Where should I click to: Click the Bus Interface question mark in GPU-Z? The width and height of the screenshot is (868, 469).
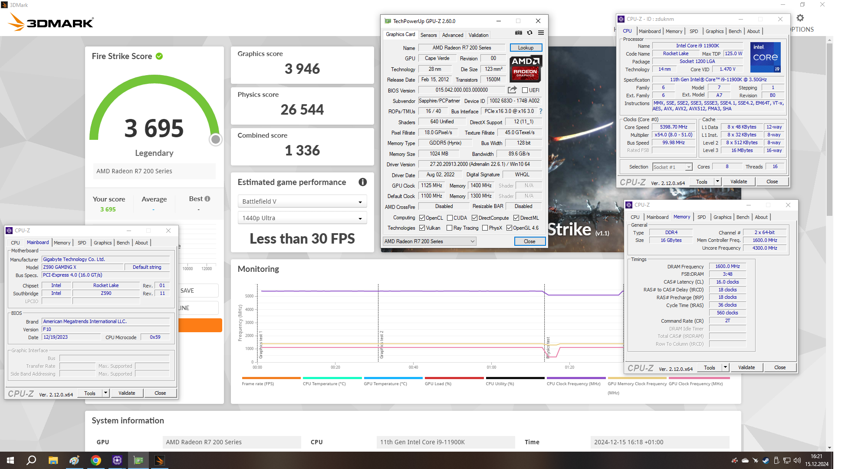[541, 111]
